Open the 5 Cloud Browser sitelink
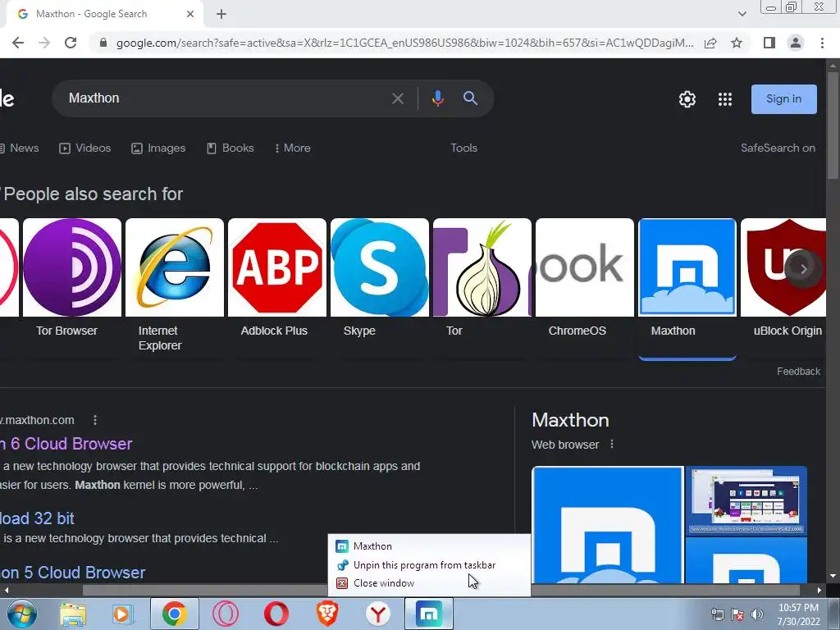840x630 pixels. coord(72,572)
